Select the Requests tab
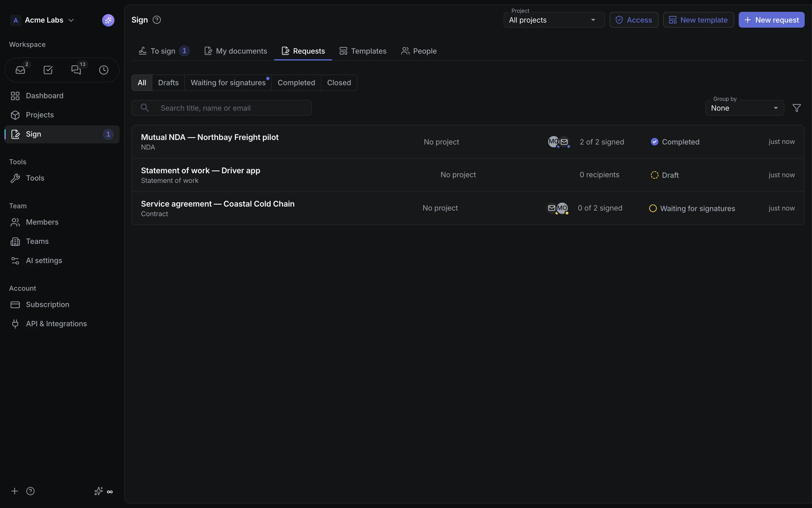This screenshot has height=508, width=812. 303,51
